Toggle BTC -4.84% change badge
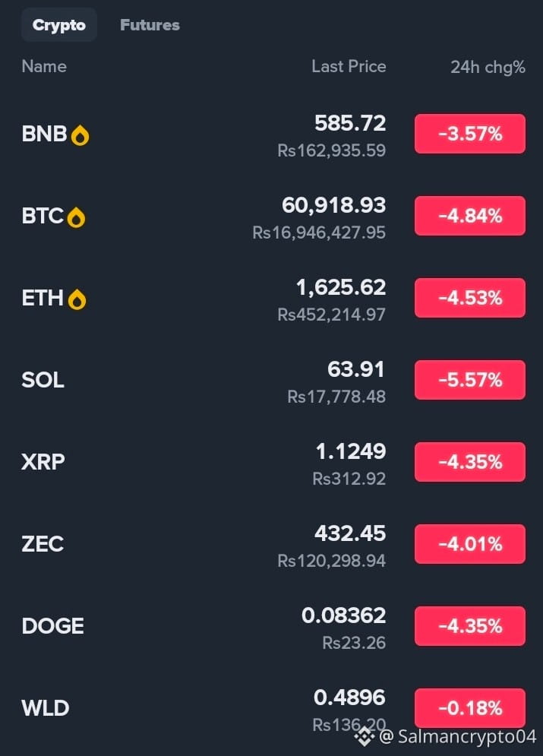543x756 pixels. pos(470,216)
